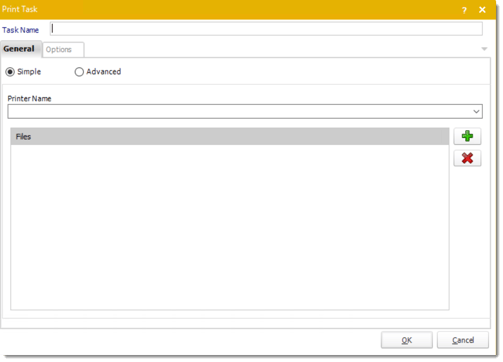Open help via the question mark icon
This screenshot has width=503, height=362.
[x=464, y=10]
